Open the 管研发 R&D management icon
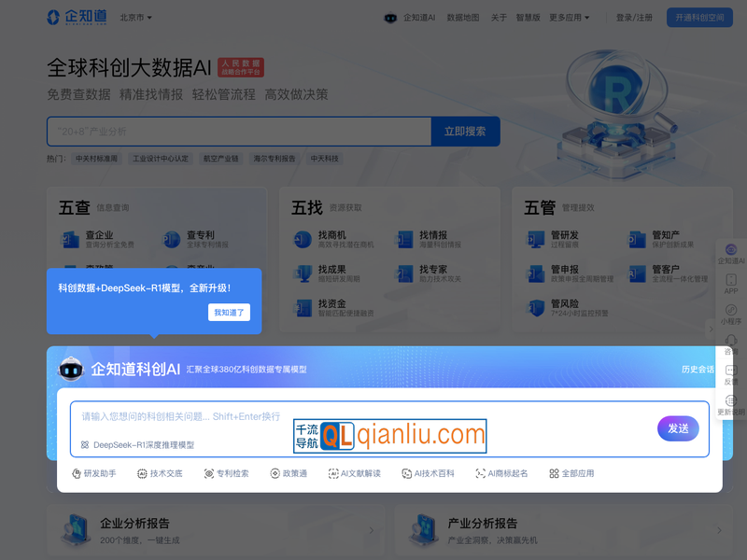 (x=537, y=240)
